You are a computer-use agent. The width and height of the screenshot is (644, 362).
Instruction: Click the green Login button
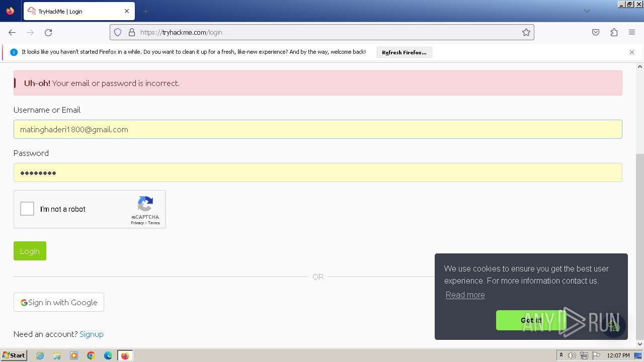(30, 251)
